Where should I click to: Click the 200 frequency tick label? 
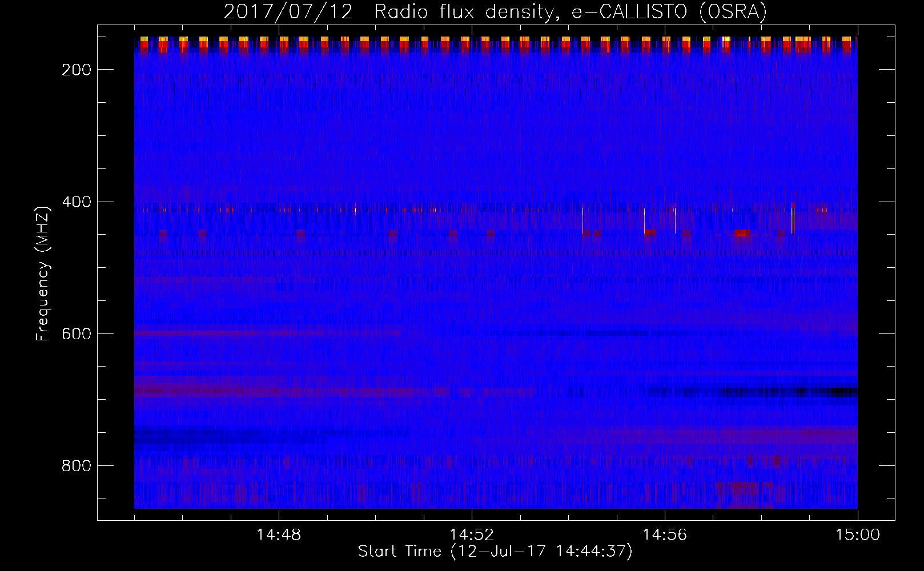tap(76, 70)
